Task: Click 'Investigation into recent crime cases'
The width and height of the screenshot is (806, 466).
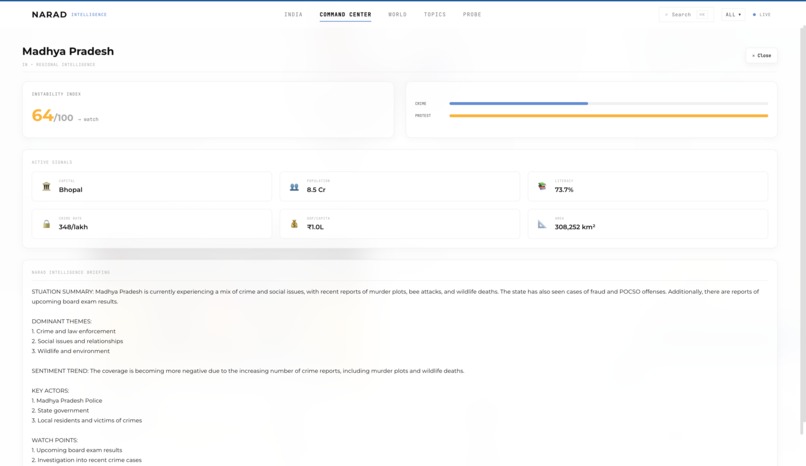Action: pyautogui.click(x=86, y=460)
